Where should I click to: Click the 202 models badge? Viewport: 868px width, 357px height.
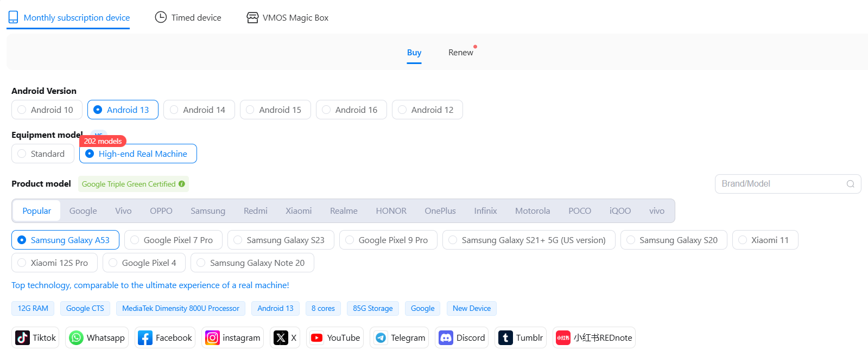point(103,141)
